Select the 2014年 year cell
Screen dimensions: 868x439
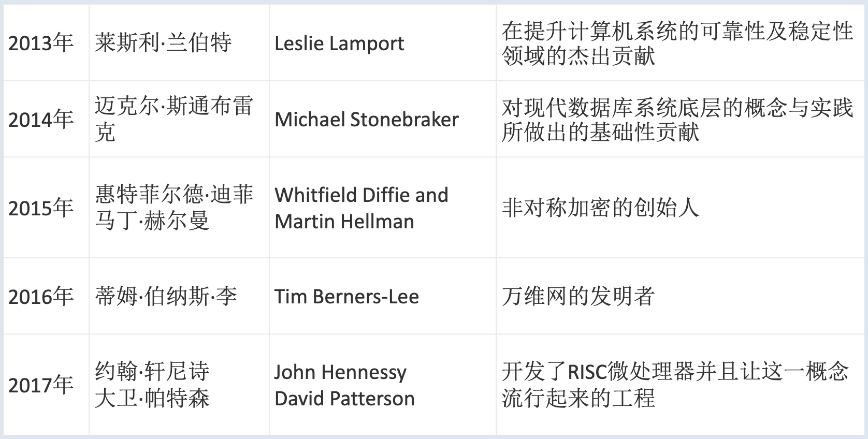pos(46,119)
